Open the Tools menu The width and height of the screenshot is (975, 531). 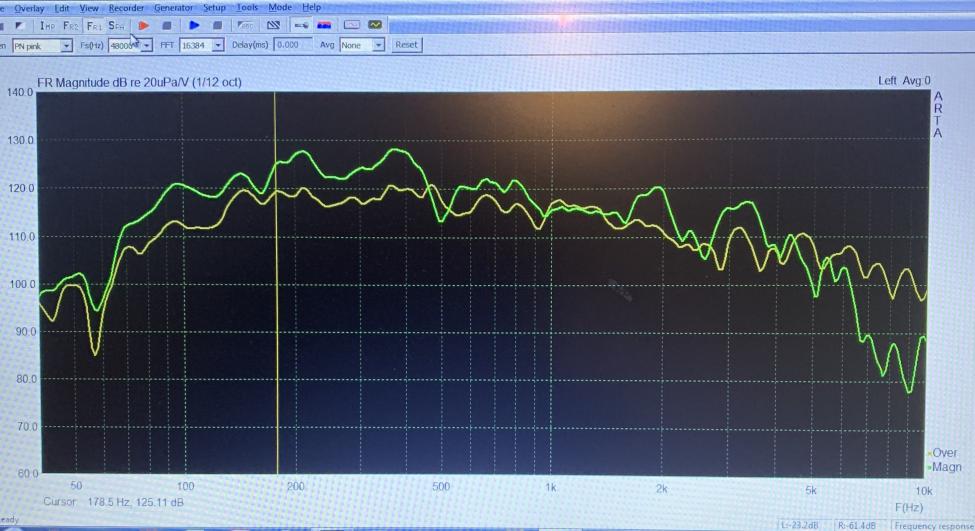pyautogui.click(x=247, y=7)
